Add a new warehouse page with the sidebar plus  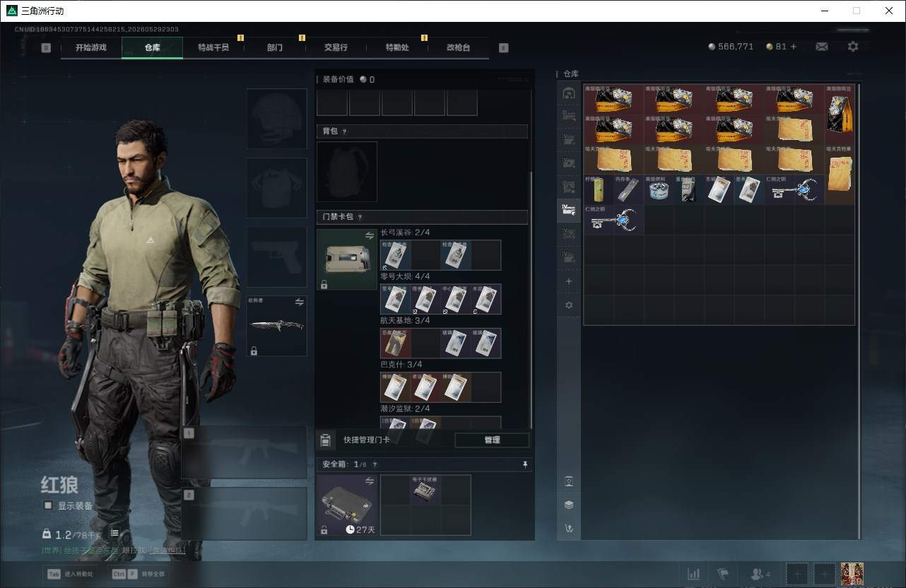(x=569, y=281)
